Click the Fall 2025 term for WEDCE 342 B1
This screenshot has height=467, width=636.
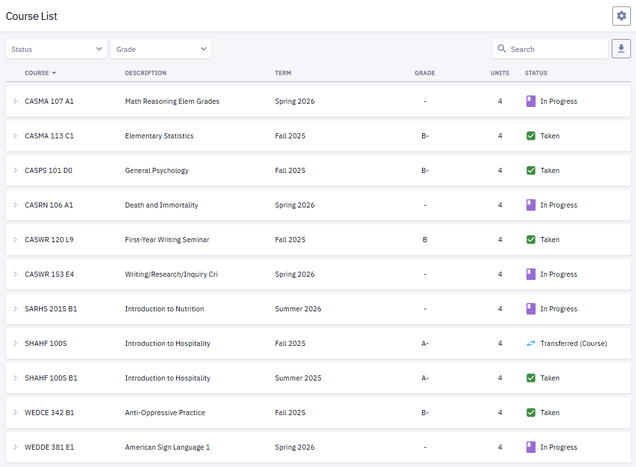coord(290,413)
